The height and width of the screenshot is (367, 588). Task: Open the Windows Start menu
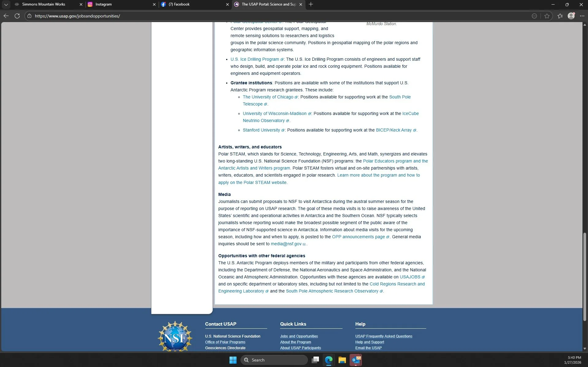(x=233, y=360)
